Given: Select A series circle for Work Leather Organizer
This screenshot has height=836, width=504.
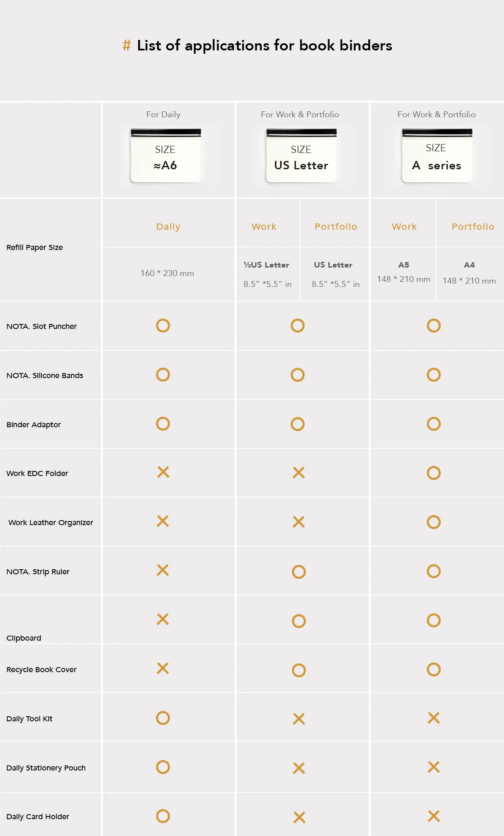Looking at the screenshot, I should pyautogui.click(x=433, y=522).
